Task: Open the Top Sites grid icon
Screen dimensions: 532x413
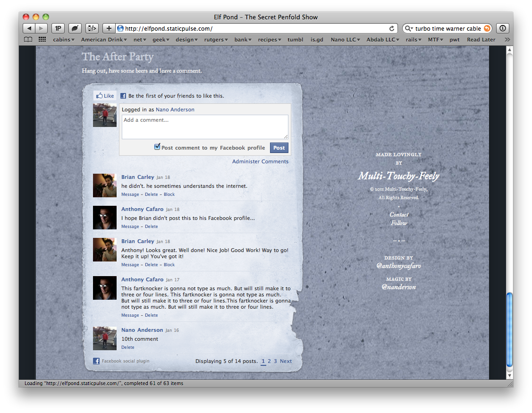Action: tap(42, 40)
